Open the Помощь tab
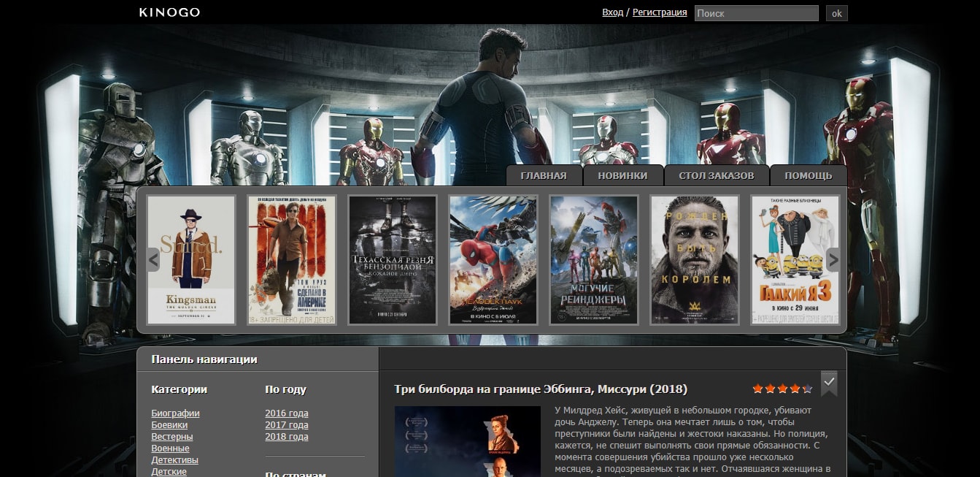 click(809, 176)
